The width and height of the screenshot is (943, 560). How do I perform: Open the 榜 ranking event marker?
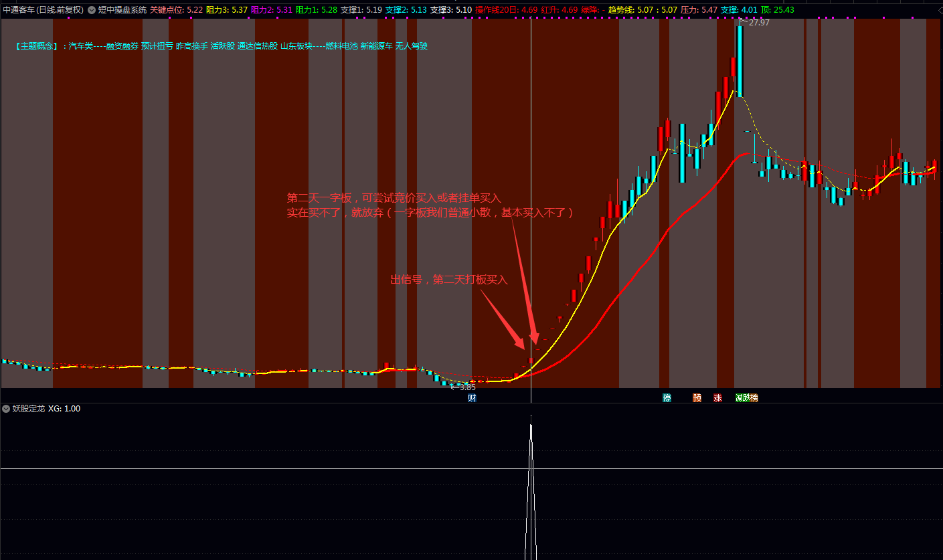(x=754, y=397)
